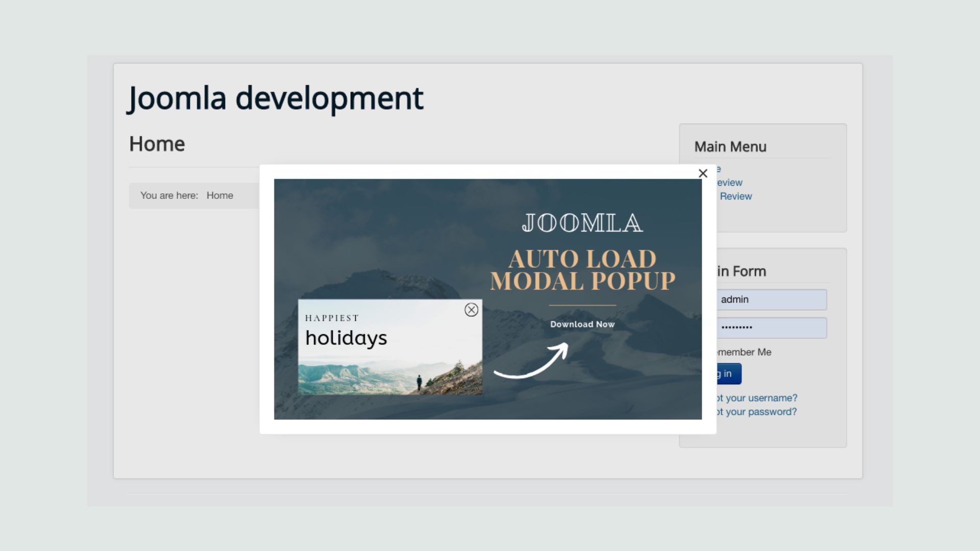Viewport: 980px width, 551px height.
Task: Click the JOOMLA logo text in the popup
Action: [x=582, y=223]
